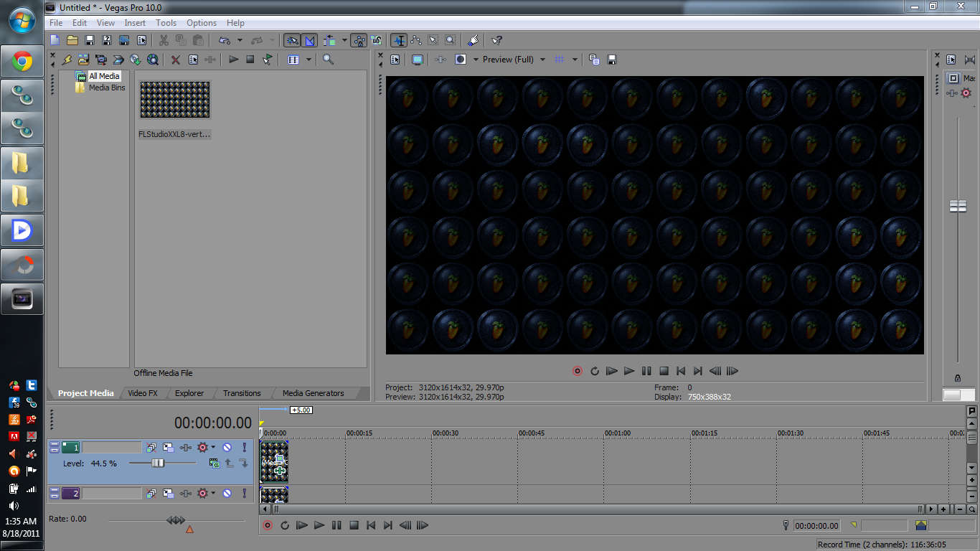Screen dimensions: 980x551
Task: Click the playback Rate scrub control
Action: point(176,520)
